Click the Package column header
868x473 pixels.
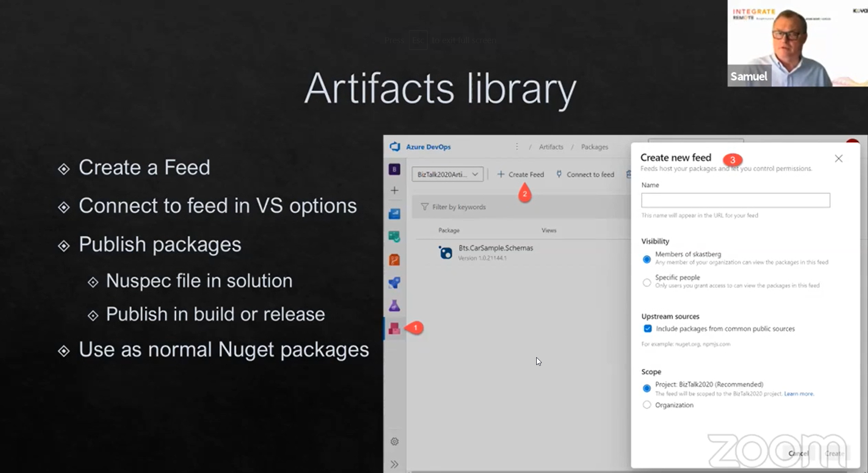449,230
